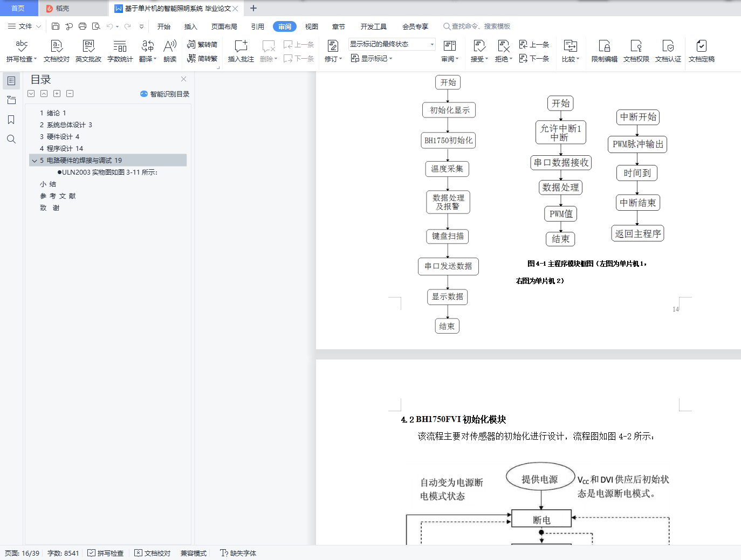Click the minus box icon in 目录 panel
This screenshot has height=560, width=741.
tap(70, 94)
